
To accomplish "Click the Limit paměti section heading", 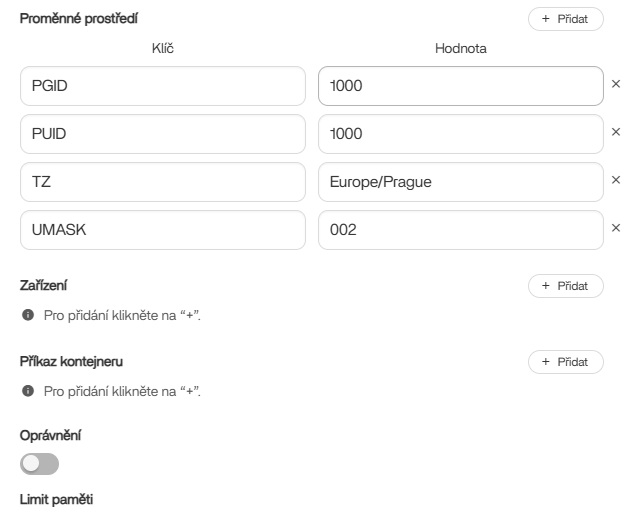I will coord(56,498).
